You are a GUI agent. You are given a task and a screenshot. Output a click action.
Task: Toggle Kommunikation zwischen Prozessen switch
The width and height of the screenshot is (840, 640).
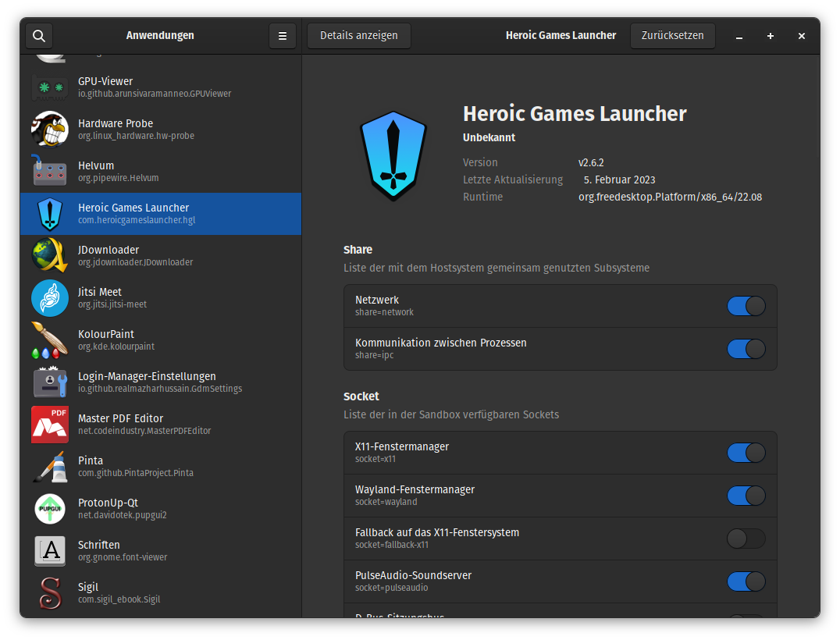[746, 349]
